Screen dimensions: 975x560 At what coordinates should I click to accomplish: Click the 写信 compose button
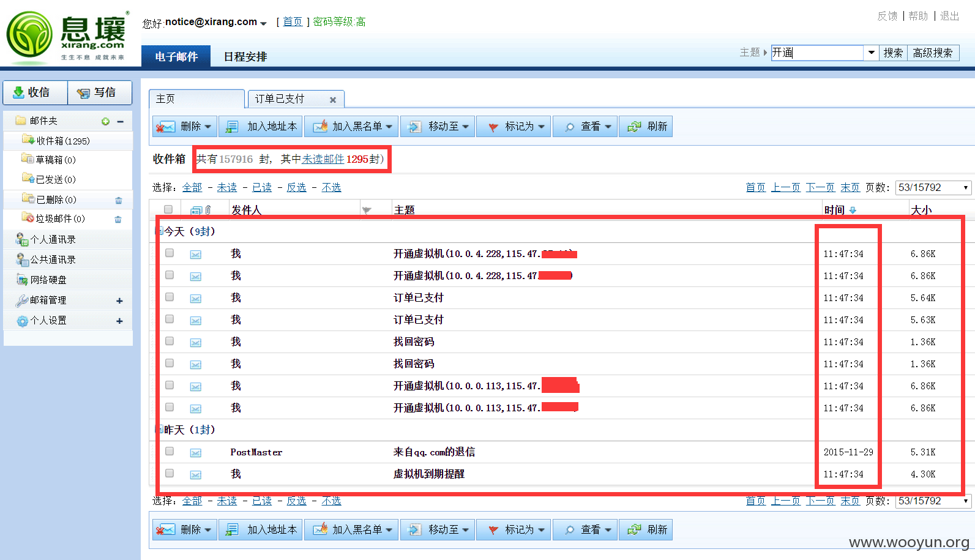100,92
